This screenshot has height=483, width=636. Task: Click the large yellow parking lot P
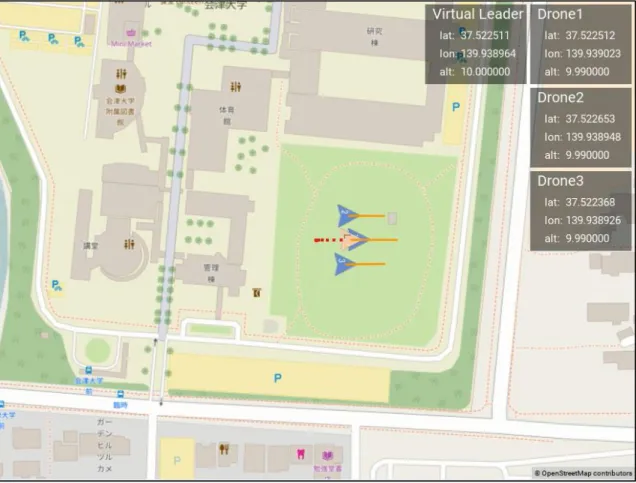click(277, 378)
